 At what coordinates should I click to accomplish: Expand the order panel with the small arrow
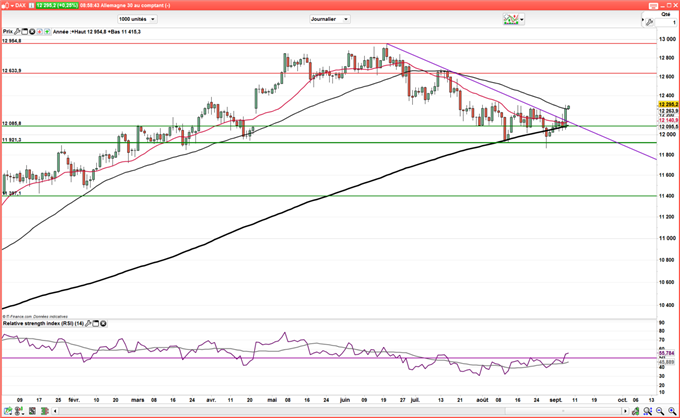643,20
